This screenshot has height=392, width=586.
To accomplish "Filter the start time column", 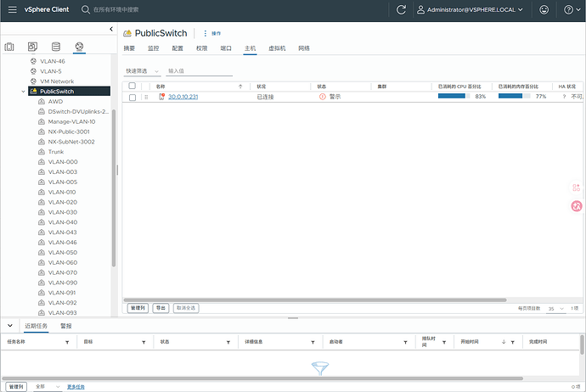I will point(513,342).
